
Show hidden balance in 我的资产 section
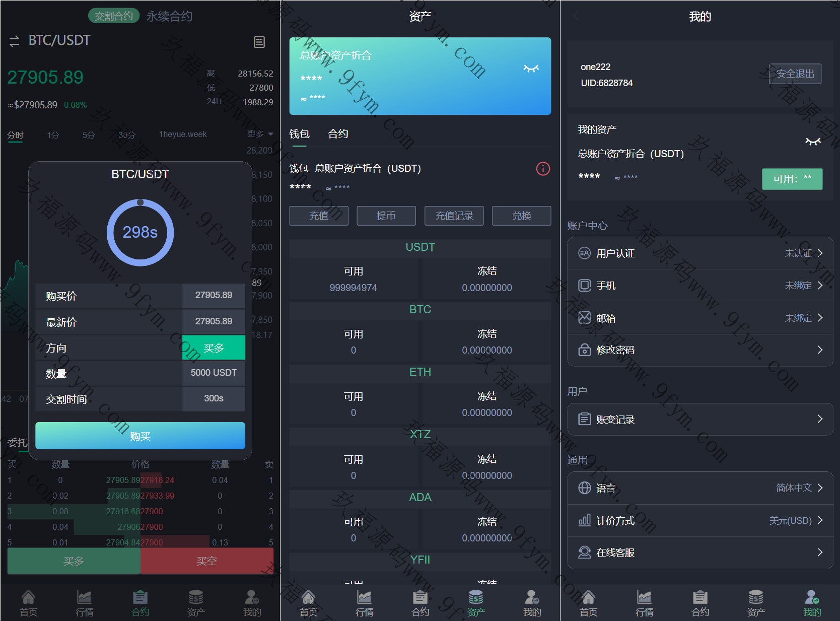point(813,142)
